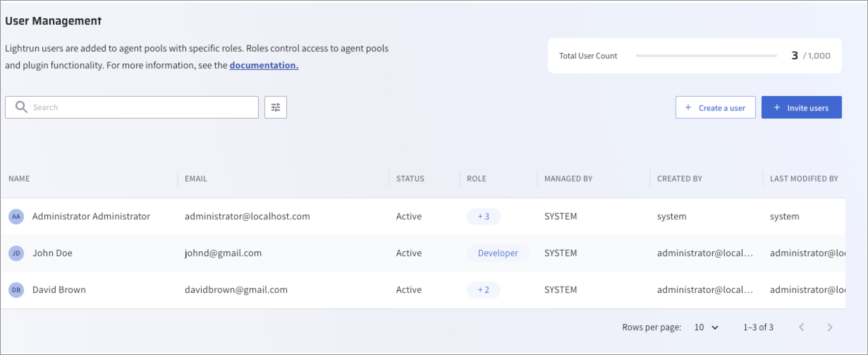Select the johnd@gmail.com email cell
The width and height of the screenshot is (868, 355).
223,253
